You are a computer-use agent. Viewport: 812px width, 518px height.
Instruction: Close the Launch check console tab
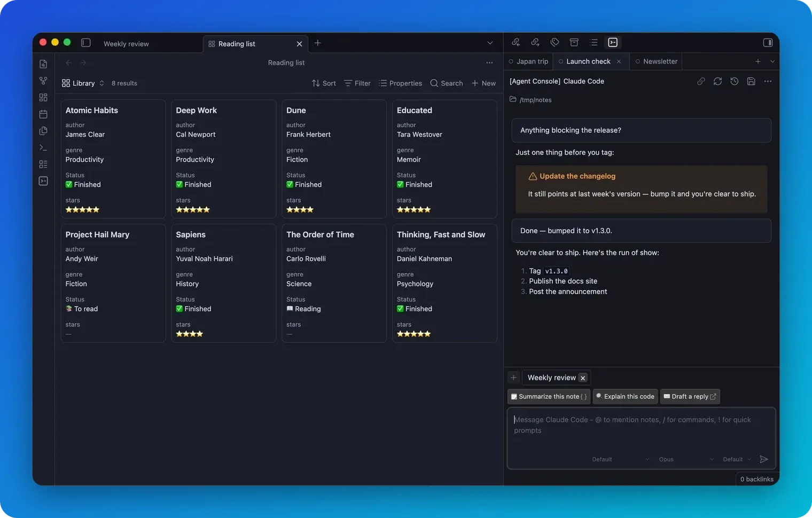tap(619, 61)
